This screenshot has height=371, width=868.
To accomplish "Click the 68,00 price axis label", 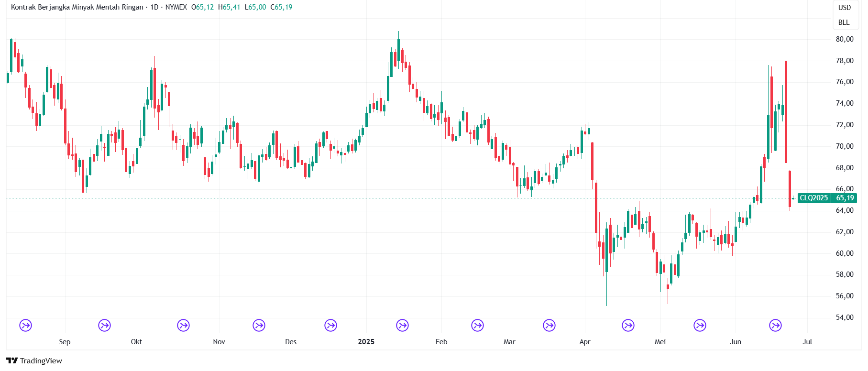I will (x=845, y=168).
